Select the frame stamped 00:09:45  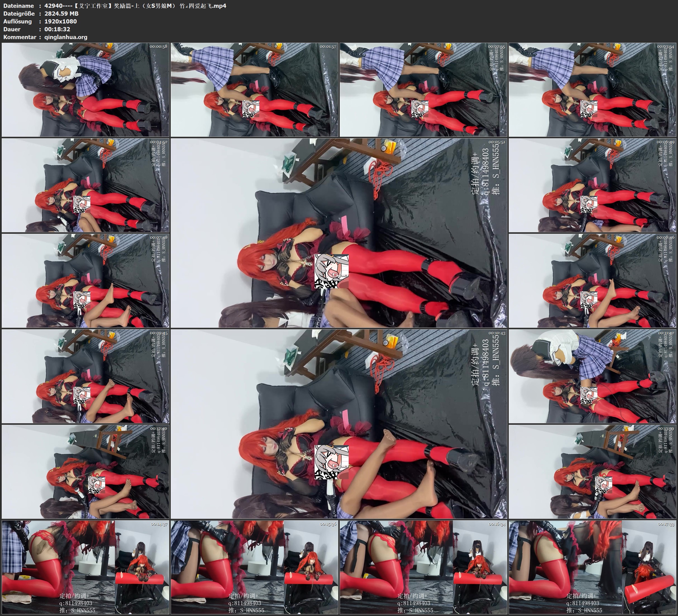(85, 376)
